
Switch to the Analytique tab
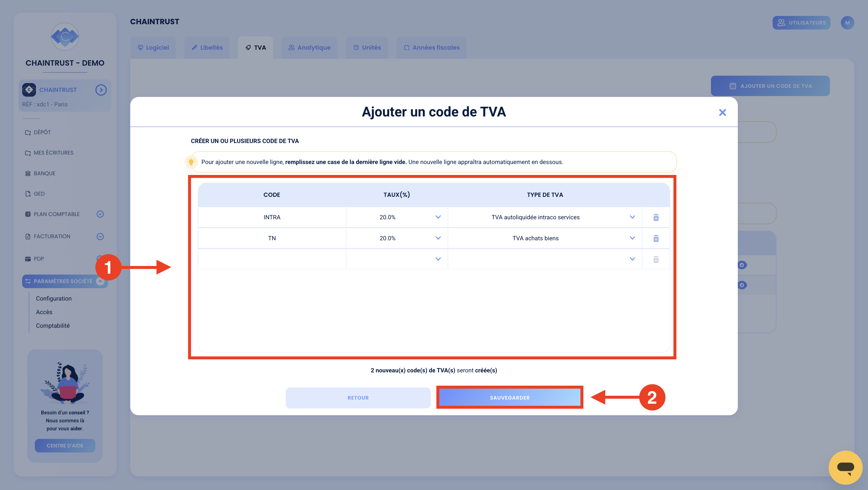(309, 48)
